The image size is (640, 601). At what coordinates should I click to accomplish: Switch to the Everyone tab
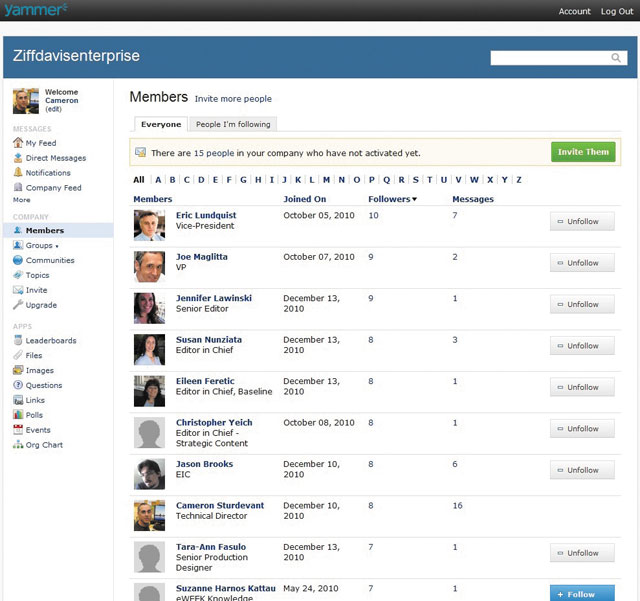pos(161,124)
